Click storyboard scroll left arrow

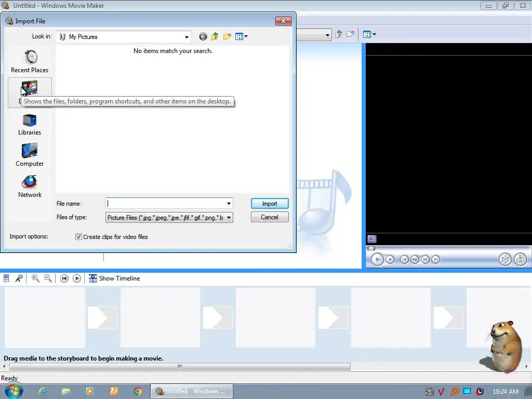click(x=4, y=366)
